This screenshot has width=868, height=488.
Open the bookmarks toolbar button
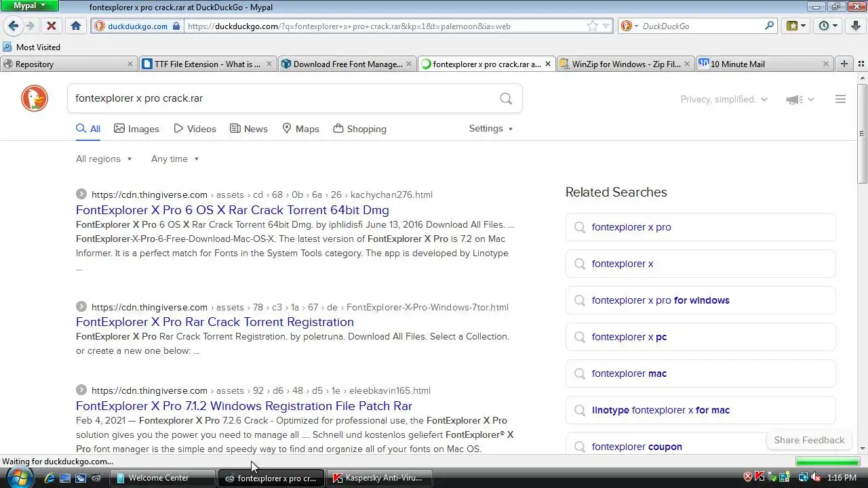[x=795, y=26]
